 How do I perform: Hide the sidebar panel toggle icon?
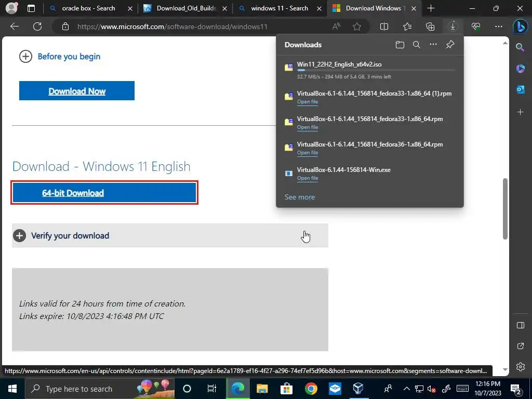[x=521, y=325]
